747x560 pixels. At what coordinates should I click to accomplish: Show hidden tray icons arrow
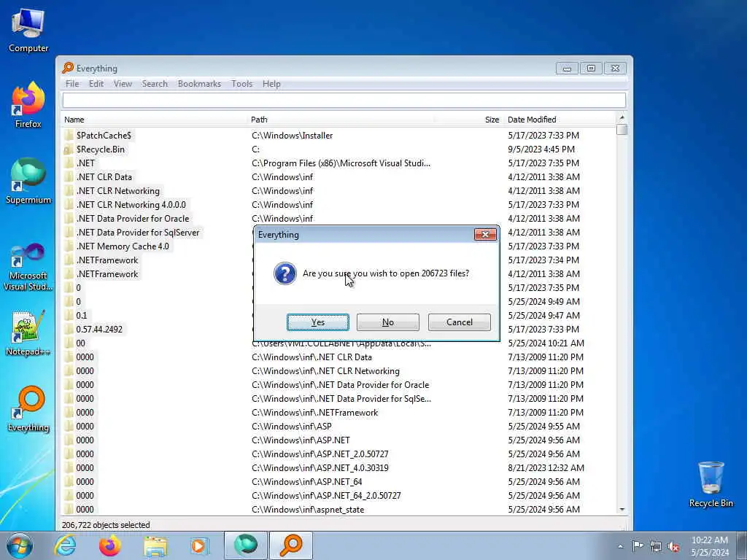[620, 546]
